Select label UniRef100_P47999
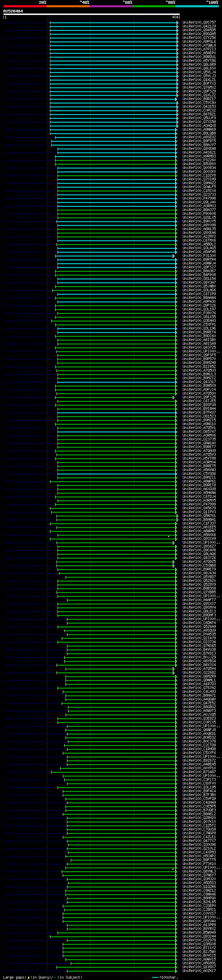This screenshot has width=222, height=980. pyautogui.click(x=199, y=504)
